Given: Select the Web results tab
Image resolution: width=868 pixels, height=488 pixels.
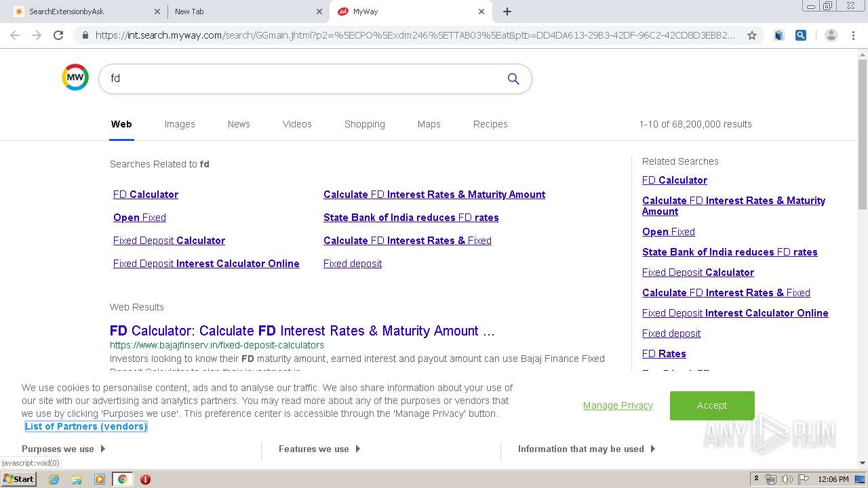Looking at the screenshot, I should (121, 124).
